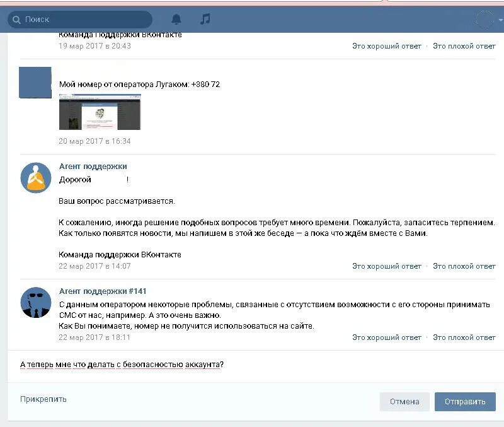Click the profile avatar in top bar
The height and width of the screenshot is (427, 504).
coord(484,20)
